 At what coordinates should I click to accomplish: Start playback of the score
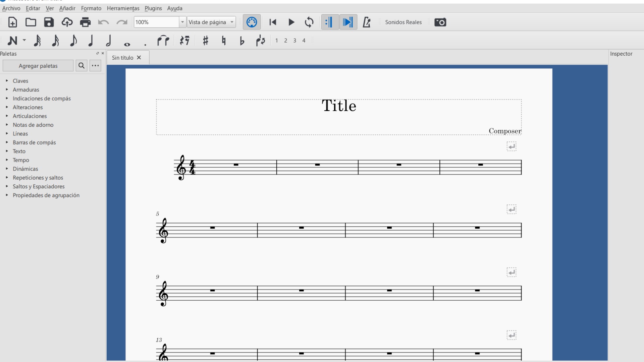[291, 22]
